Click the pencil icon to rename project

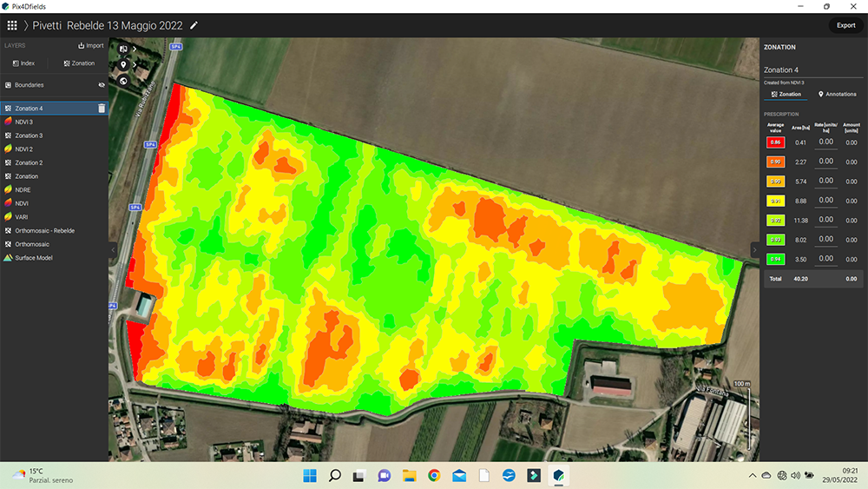pyautogui.click(x=194, y=25)
